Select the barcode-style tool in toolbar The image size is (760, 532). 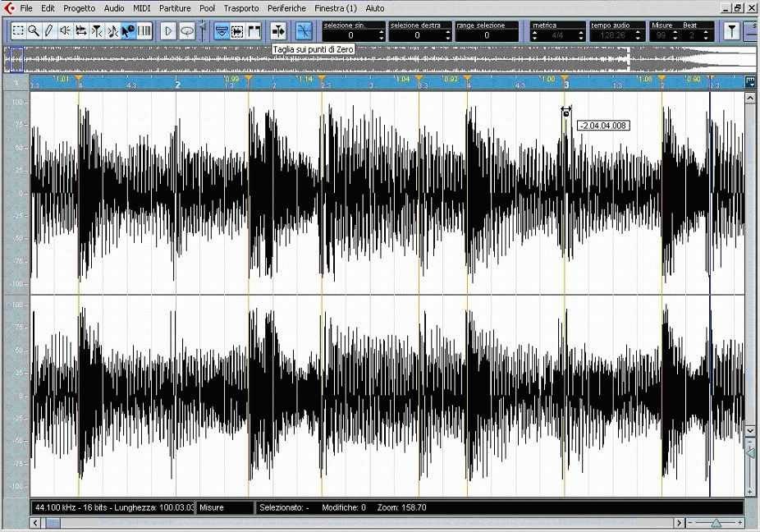coord(144,31)
